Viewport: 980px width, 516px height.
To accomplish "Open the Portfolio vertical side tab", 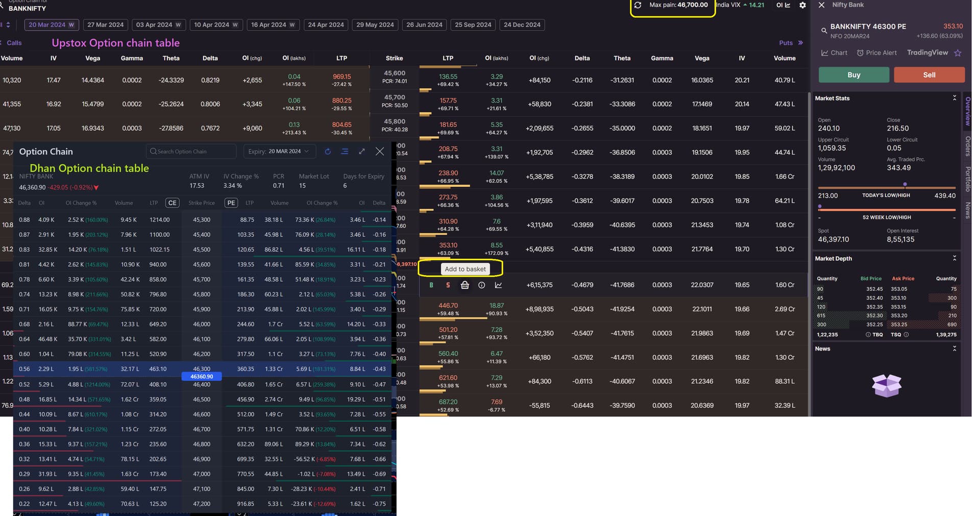I will pyautogui.click(x=967, y=179).
